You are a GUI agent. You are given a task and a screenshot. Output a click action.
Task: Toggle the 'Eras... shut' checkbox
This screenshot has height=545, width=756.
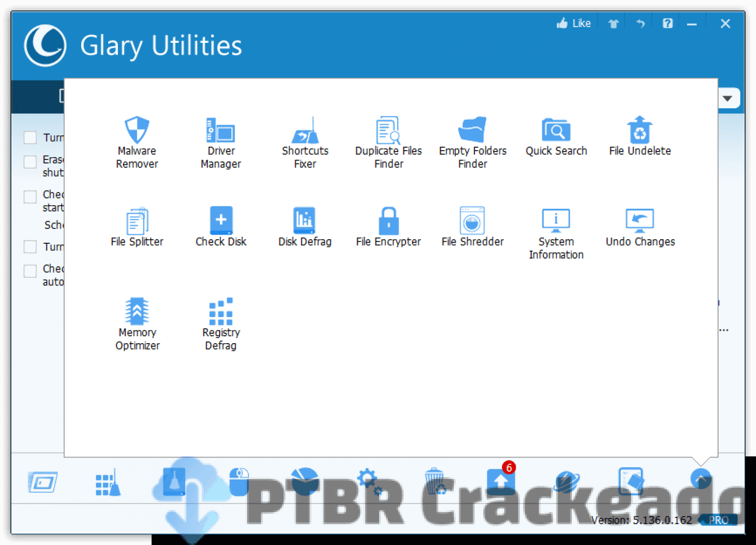coord(30,161)
